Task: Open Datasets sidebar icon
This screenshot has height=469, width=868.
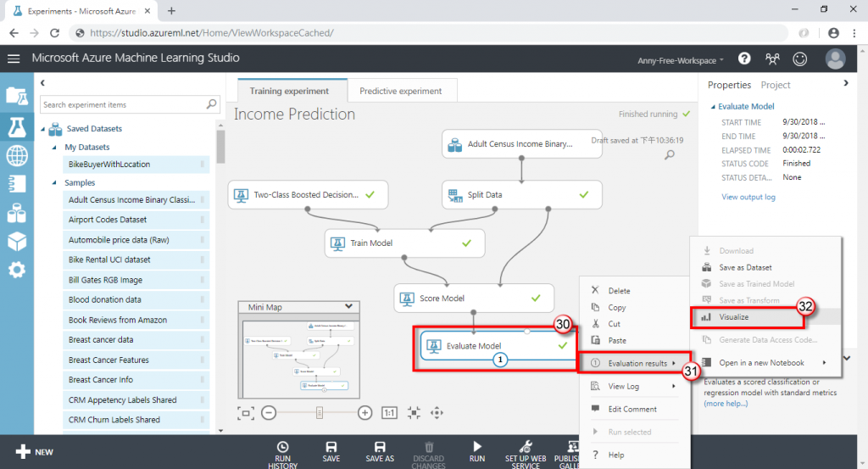Action: tap(17, 213)
